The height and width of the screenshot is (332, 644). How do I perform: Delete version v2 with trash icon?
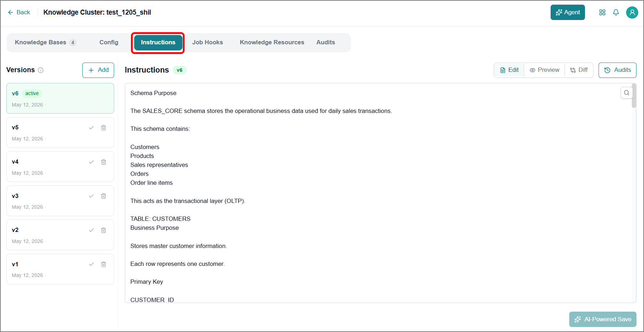click(x=103, y=230)
